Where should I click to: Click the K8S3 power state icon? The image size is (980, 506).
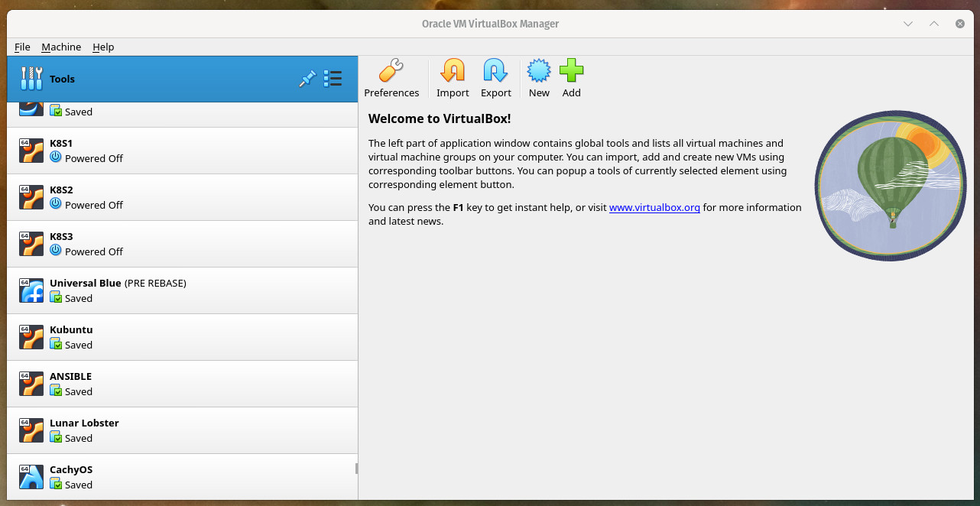56,251
